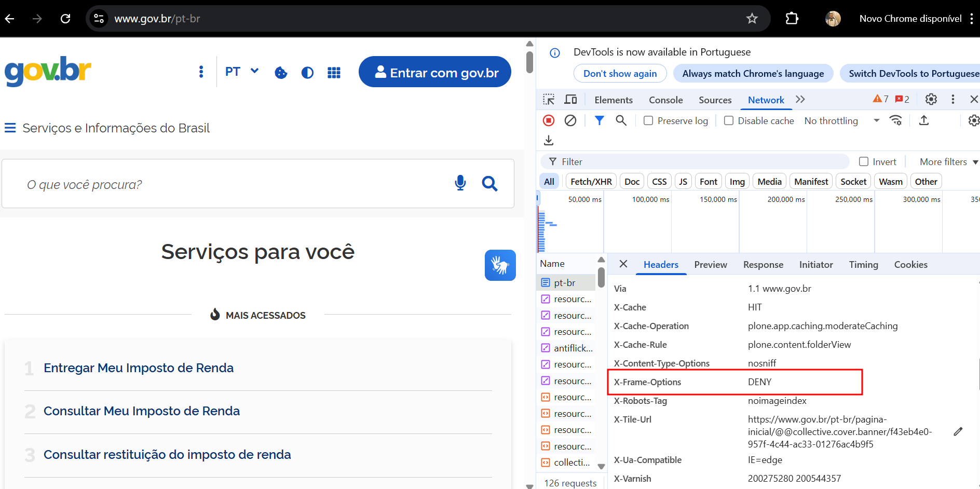Filter requests by Fetch/XHR
Viewport: 980px width, 489px height.
point(591,182)
